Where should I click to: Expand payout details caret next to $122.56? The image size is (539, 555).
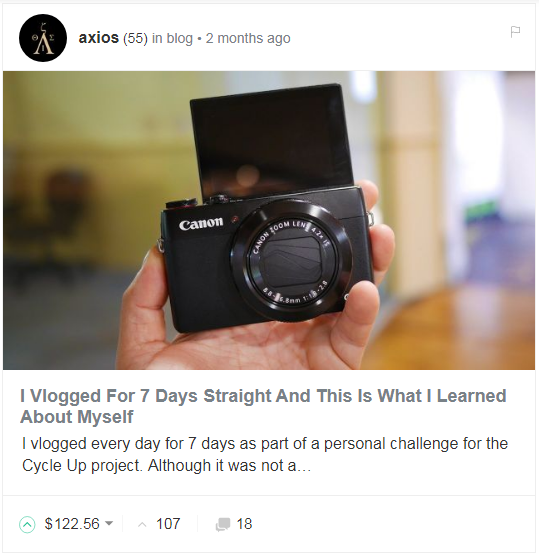109,523
